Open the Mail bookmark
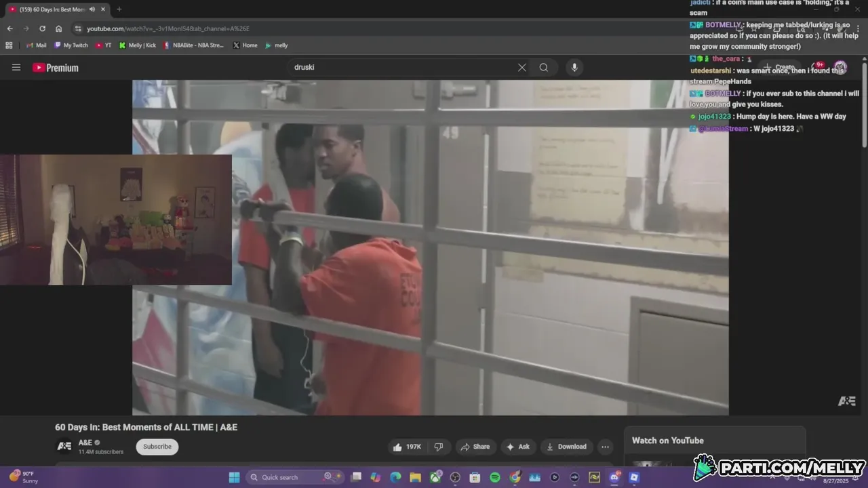868x488 pixels. pyautogui.click(x=36, y=45)
